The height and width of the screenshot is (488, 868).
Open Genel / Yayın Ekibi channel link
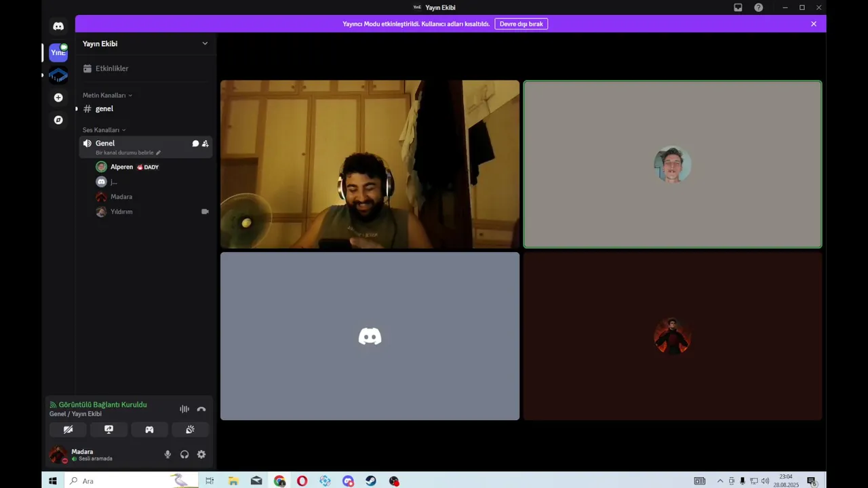tap(75, 414)
